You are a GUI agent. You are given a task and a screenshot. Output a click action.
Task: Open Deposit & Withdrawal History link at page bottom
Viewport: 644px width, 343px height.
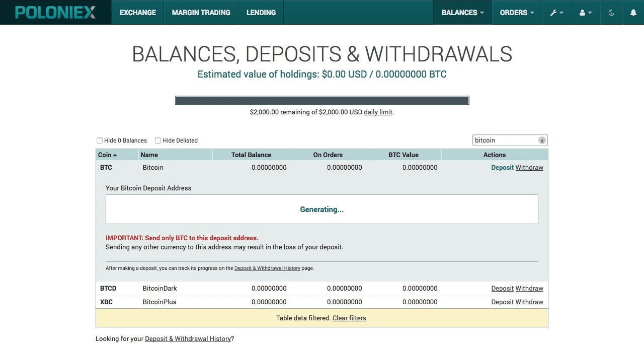(x=188, y=338)
